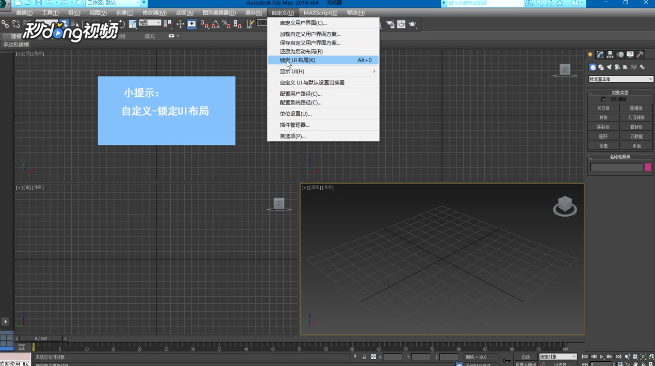
Task: Click the 平面 plane button
Action: pyautogui.click(x=636, y=146)
